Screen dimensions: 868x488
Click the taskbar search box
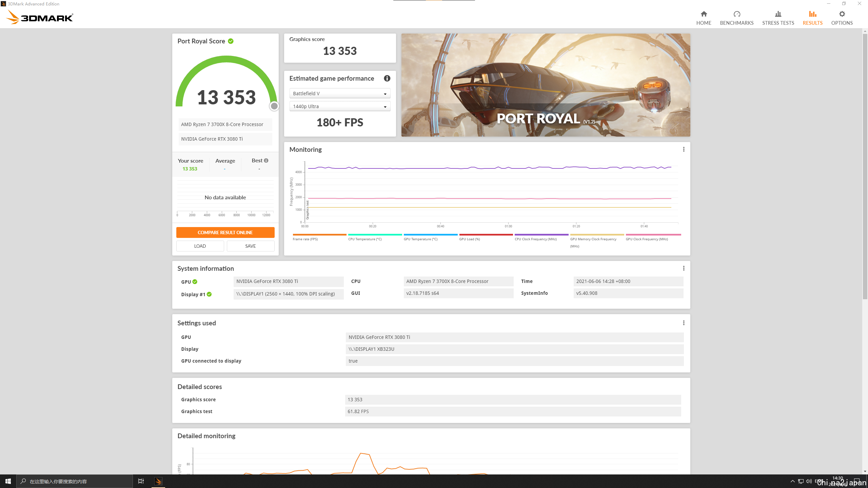tap(75, 481)
